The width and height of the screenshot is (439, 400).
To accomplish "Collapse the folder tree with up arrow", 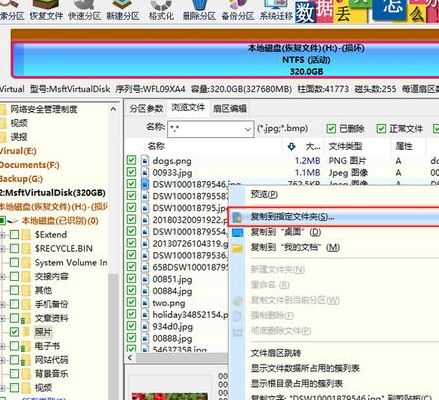I will pyautogui.click(x=113, y=109).
